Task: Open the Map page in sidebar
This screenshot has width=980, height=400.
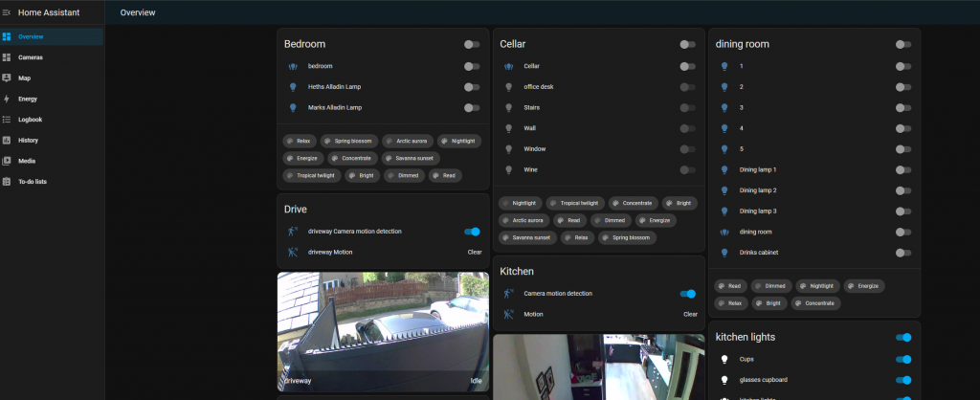Action: point(52,78)
